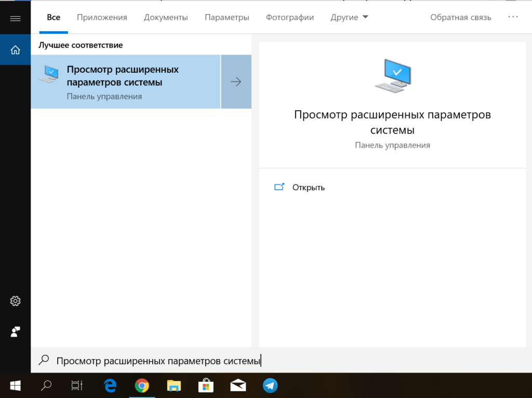Viewport: 532px width, 398px height.
Task: Open the more options ellipsis menu
Action: pyautogui.click(x=513, y=17)
